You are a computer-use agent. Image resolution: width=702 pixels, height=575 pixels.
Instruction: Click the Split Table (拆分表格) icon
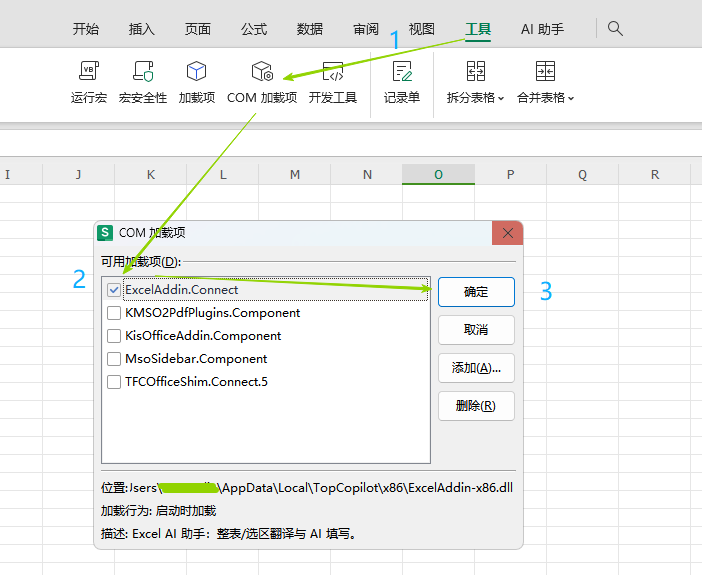(x=475, y=71)
